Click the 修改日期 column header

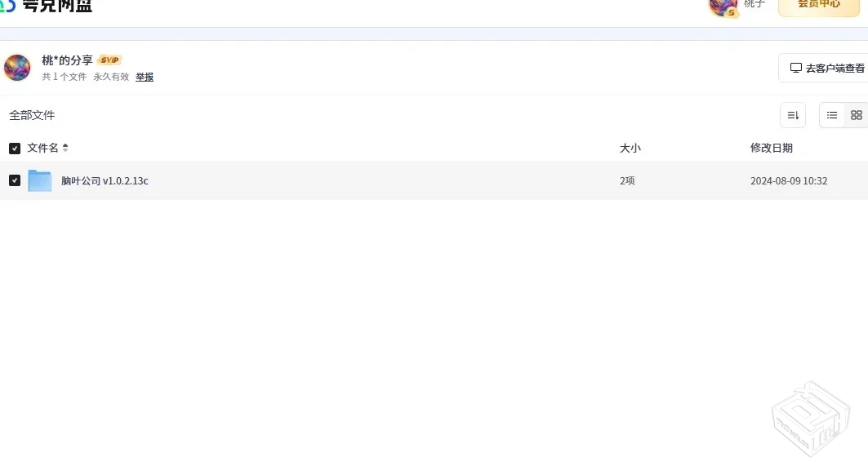(772, 148)
